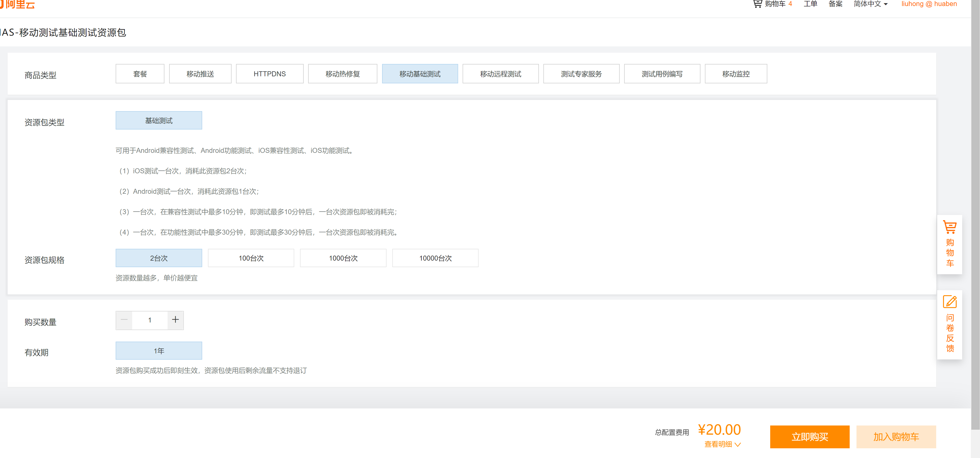Click the 资源包规格 label

point(45,260)
